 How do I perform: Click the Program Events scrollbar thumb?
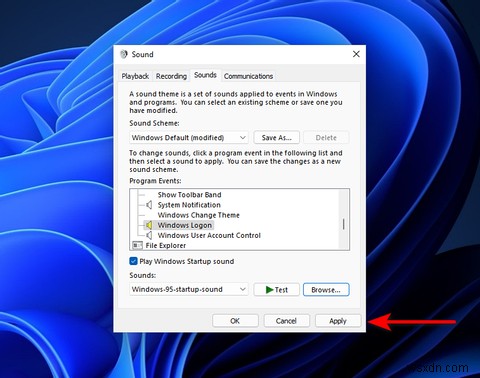pos(343,224)
